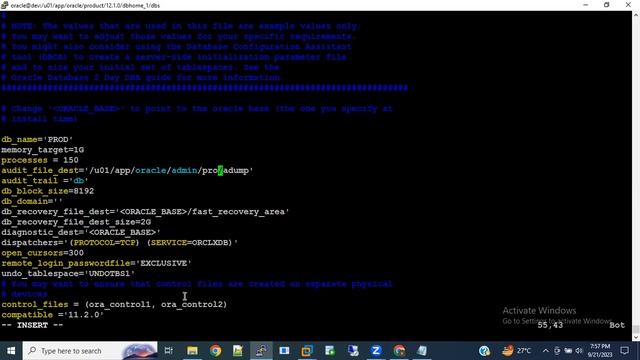Click the open_cursors=300 line
The width and height of the screenshot is (640, 360).
[x=42, y=253]
